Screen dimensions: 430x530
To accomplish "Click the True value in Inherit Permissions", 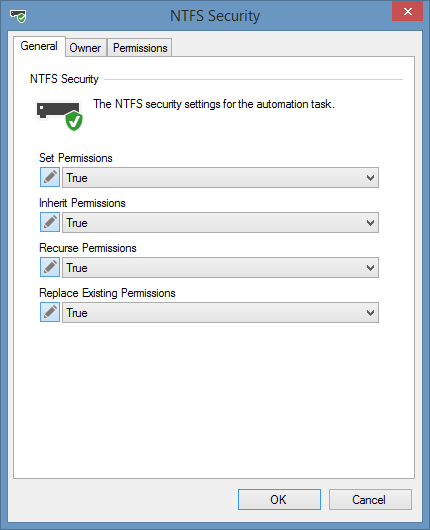I will (x=77, y=223).
